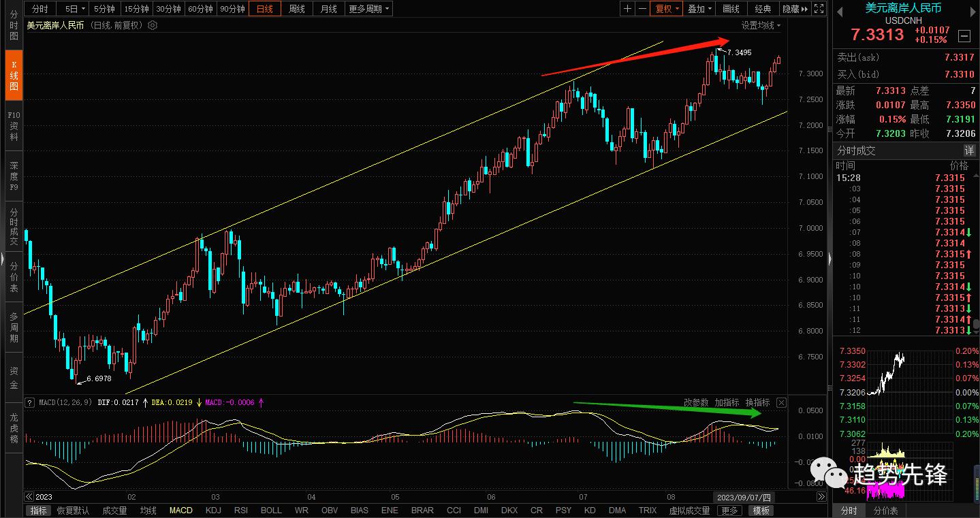
Task: Switch to the 周线 period tab
Action: [x=296, y=9]
